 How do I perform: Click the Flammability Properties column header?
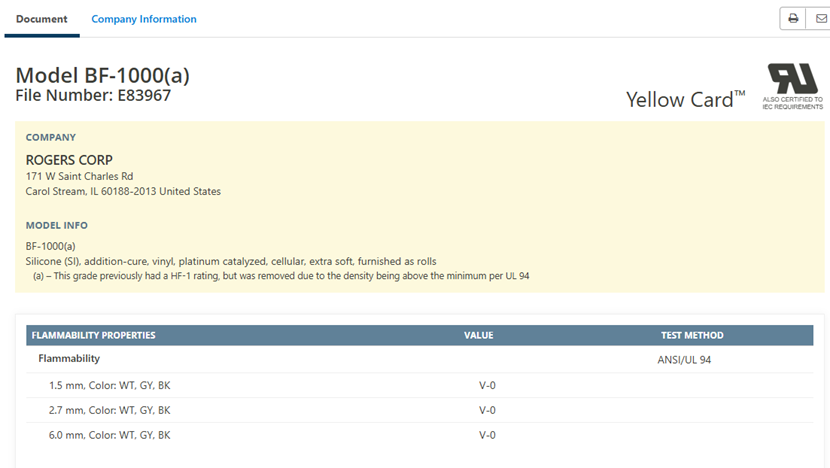click(x=94, y=335)
